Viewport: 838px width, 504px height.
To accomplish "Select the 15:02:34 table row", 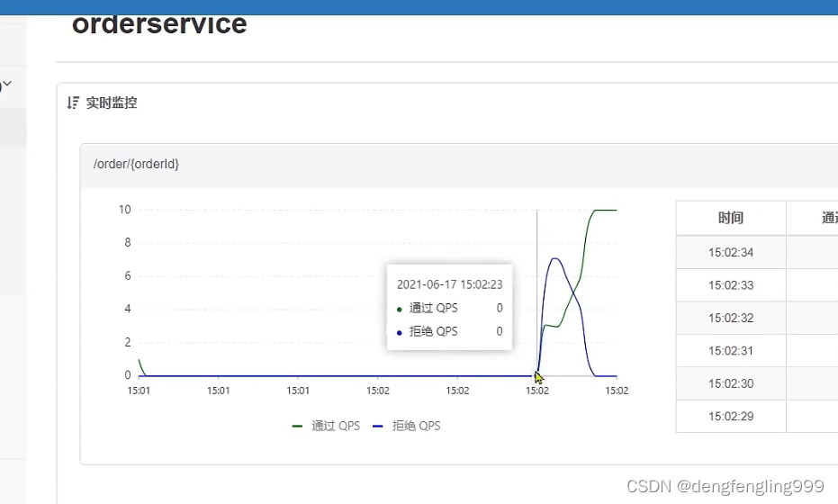I will pyautogui.click(x=731, y=252).
